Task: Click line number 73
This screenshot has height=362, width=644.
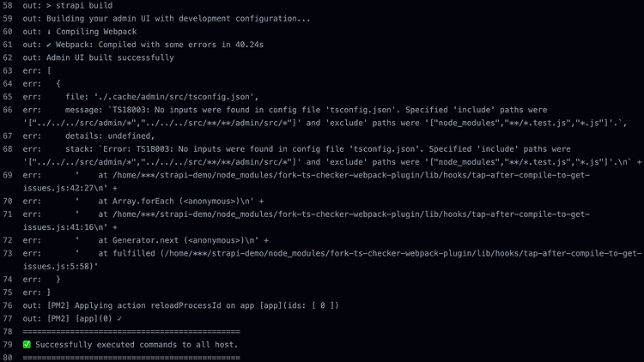Action: [8, 254]
